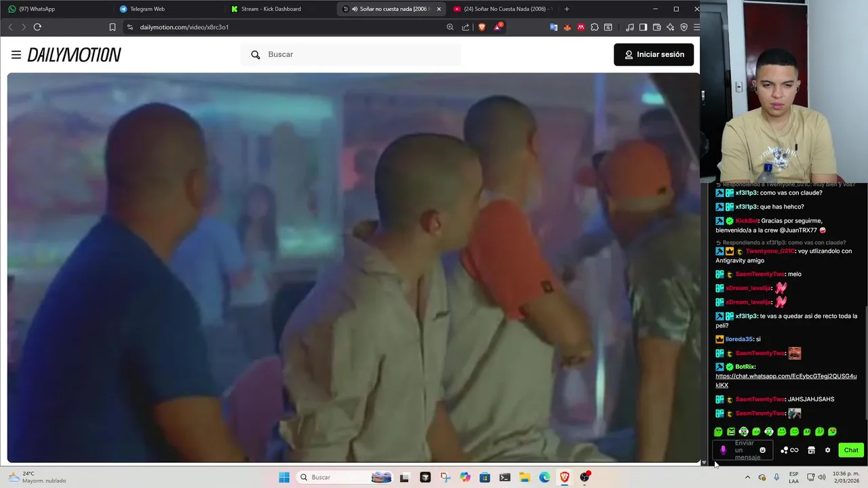Open the Kick shop storefront icon

click(x=811, y=450)
